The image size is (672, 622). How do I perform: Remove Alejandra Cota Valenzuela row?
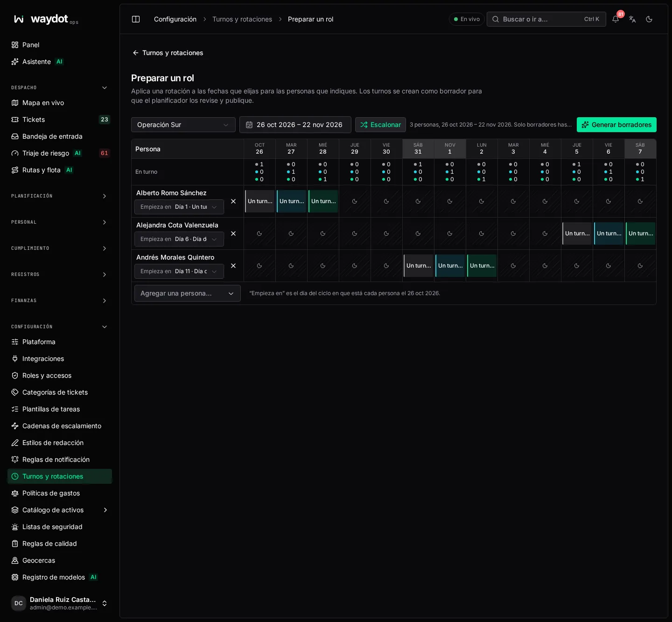point(233,233)
